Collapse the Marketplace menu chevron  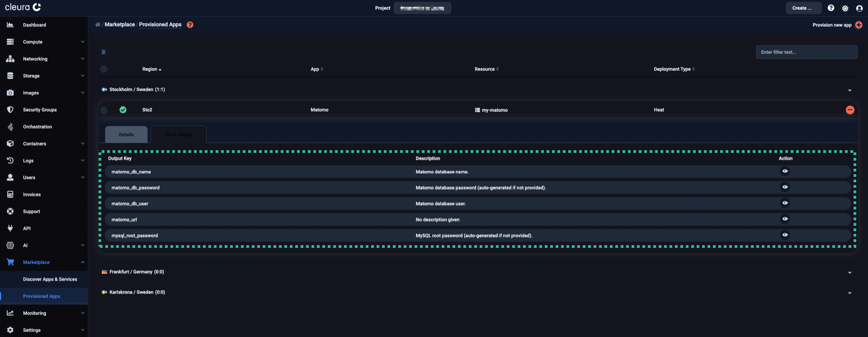click(83, 262)
